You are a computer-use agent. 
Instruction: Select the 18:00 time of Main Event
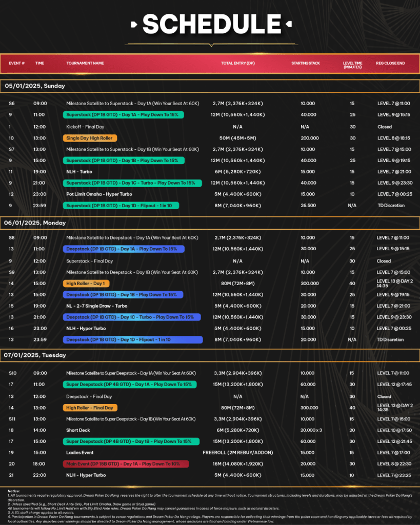click(x=39, y=463)
